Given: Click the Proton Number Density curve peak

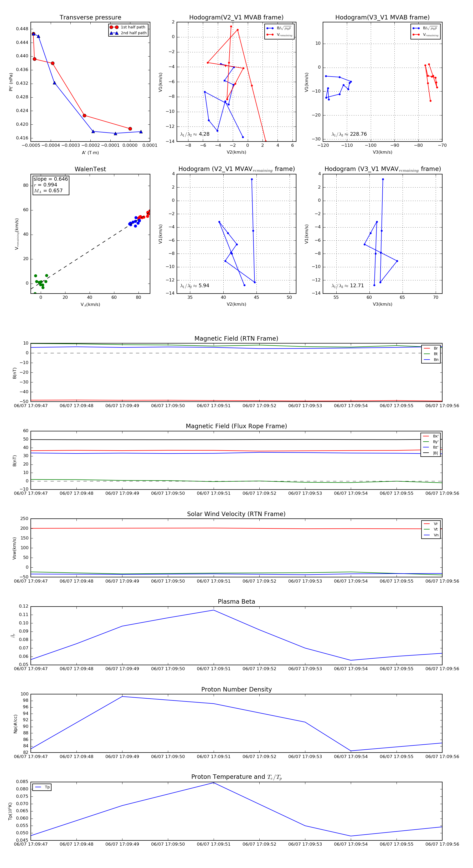Looking at the screenshot, I should click(122, 697).
